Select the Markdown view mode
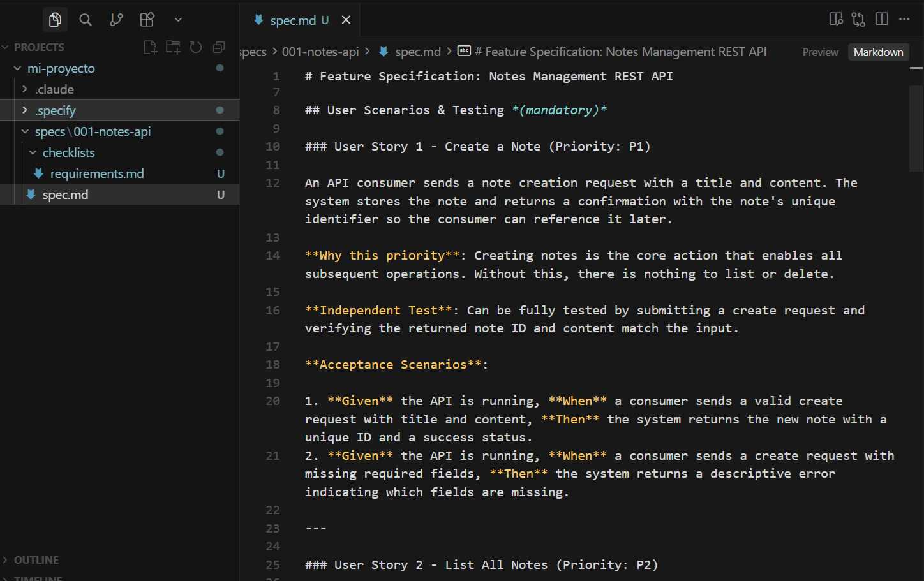 click(878, 52)
